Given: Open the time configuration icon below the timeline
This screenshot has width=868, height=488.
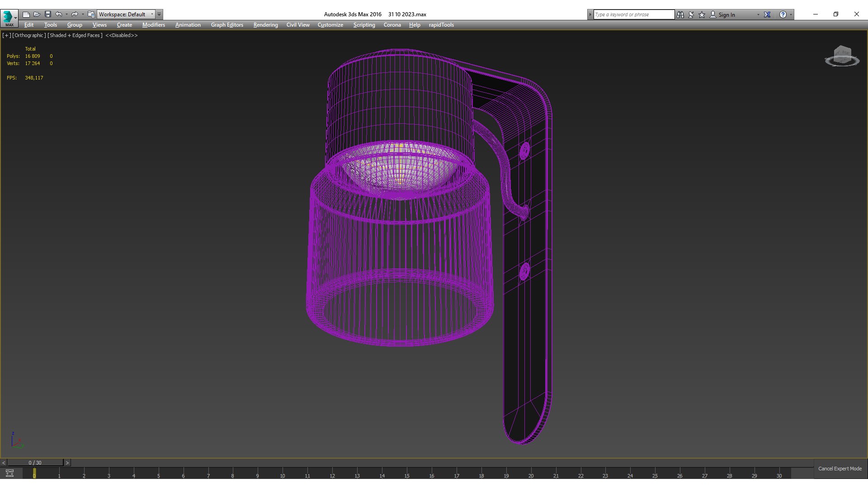Looking at the screenshot, I should click(x=9, y=473).
